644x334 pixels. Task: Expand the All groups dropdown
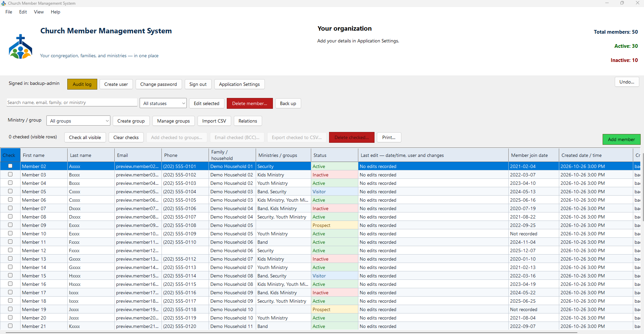(78, 121)
